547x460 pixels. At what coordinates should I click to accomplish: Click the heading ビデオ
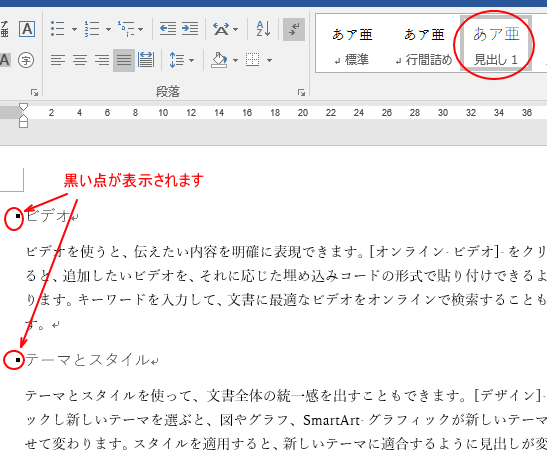47,216
